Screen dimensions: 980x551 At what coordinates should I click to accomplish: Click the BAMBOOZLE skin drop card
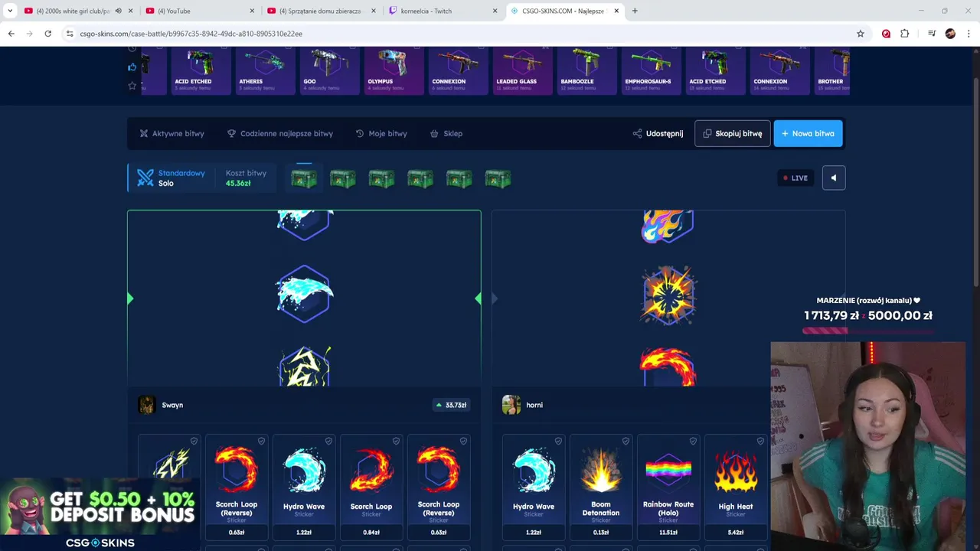(586, 70)
